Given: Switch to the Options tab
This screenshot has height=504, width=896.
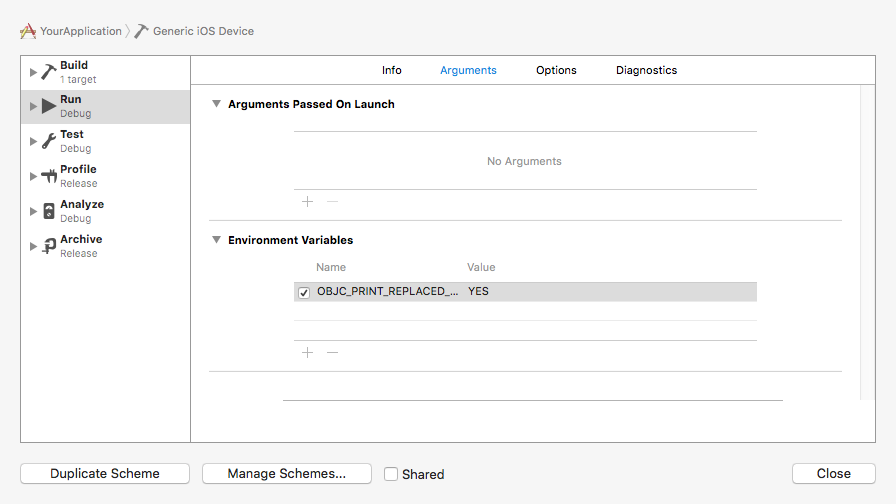Looking at the screenshot, I should point(556,70).
